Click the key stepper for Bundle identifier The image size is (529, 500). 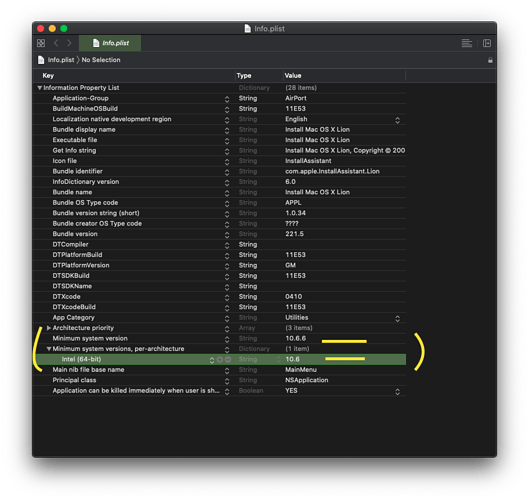coord(227,172)
